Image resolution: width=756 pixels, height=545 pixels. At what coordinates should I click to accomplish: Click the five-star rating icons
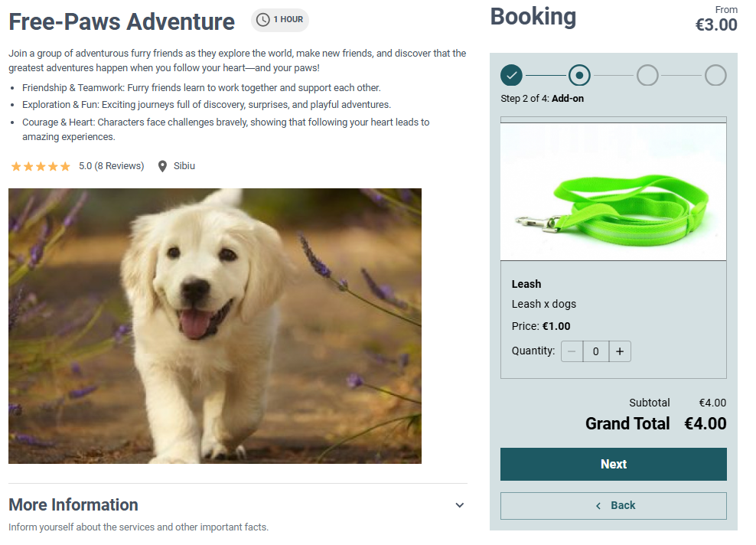(41, 166)
